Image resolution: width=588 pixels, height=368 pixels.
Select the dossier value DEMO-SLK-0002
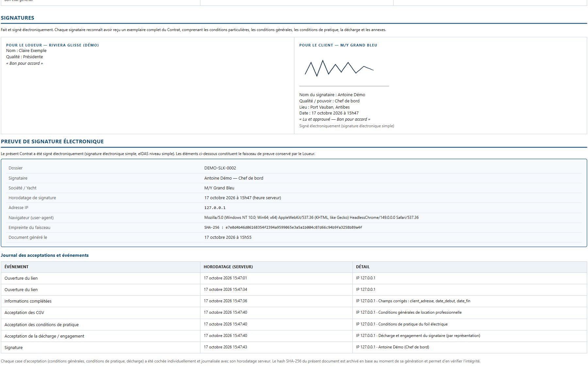click(x=220, y=168)
